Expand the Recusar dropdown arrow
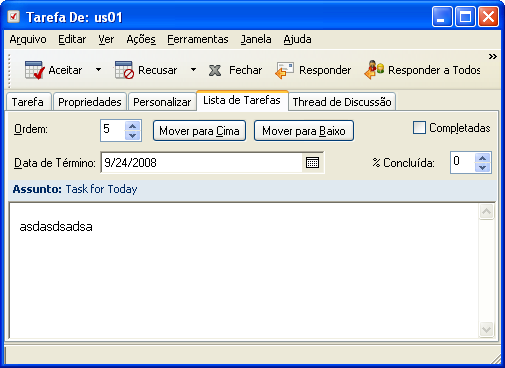505x368 pixels. [x=193, y=70]
